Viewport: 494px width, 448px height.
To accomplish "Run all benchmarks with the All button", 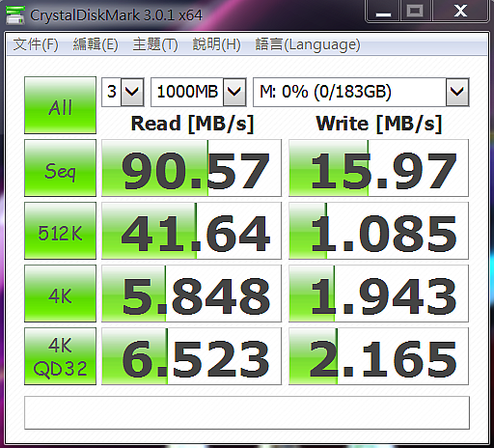I will [60, 105].
